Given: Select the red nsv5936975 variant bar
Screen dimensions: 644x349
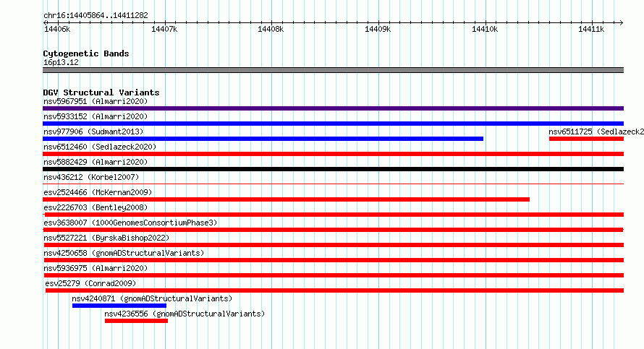Looking at the screenshot, I should pos(334,275).
